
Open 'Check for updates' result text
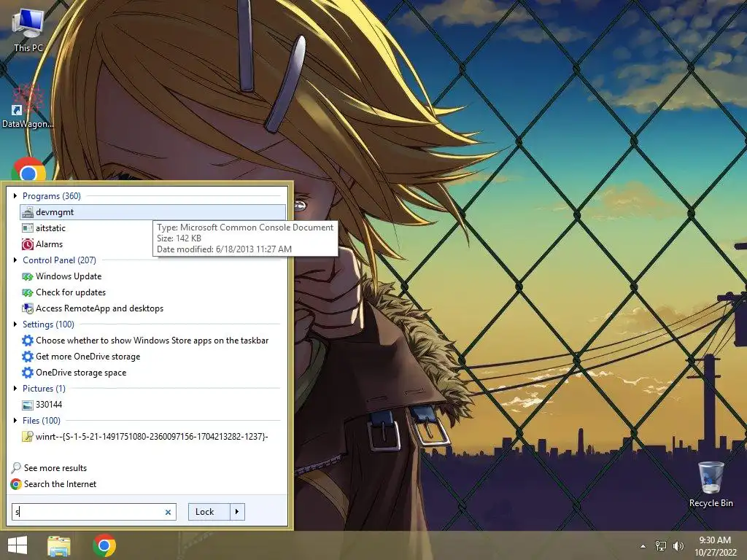pyautogui.click(x=71, y=292)
